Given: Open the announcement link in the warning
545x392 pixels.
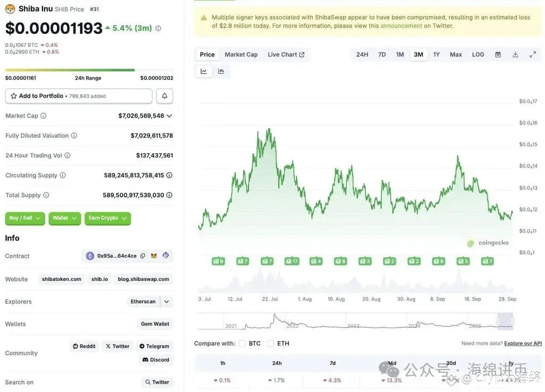Looking at the screenshot, I should coord(401,26).
